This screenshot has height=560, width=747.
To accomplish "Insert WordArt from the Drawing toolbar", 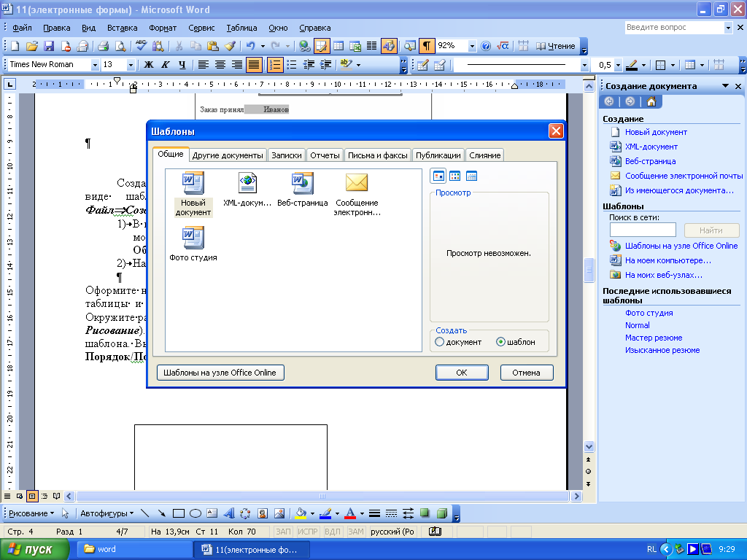I will coord(228,513).
